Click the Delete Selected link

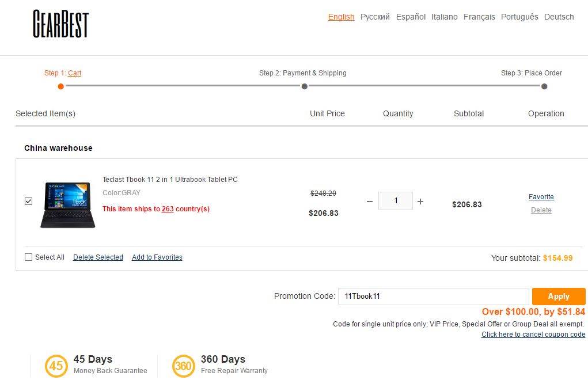[98, 257]
